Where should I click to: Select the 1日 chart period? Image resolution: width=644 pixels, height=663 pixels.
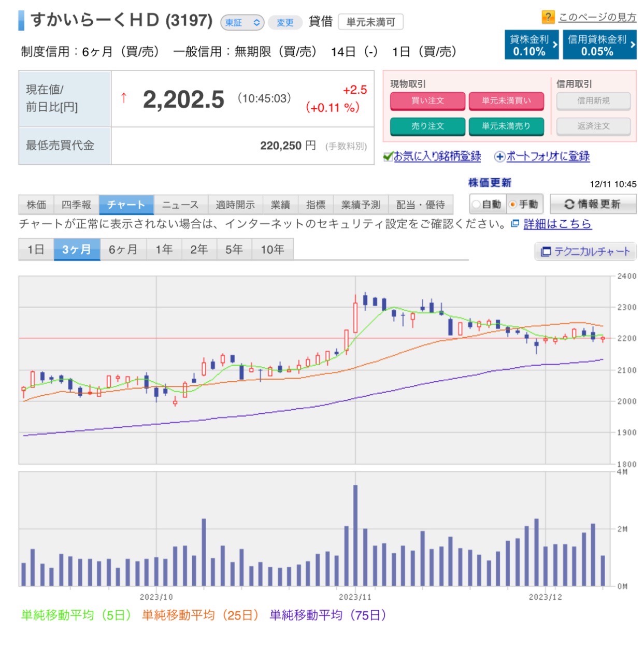(36, 249)
